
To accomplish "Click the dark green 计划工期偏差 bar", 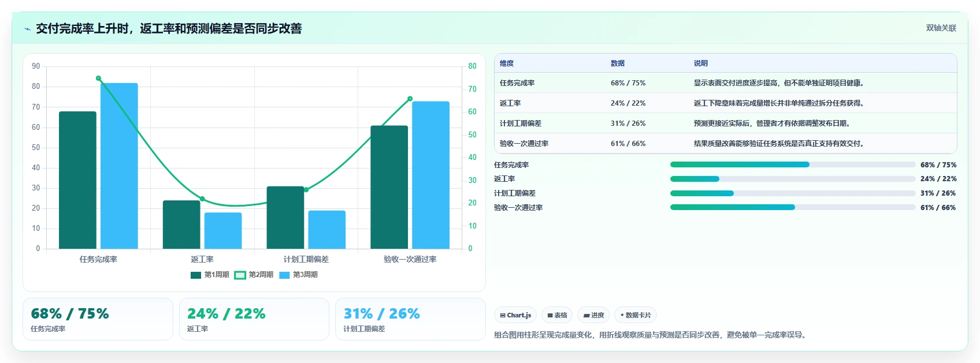I will point(285,218).
